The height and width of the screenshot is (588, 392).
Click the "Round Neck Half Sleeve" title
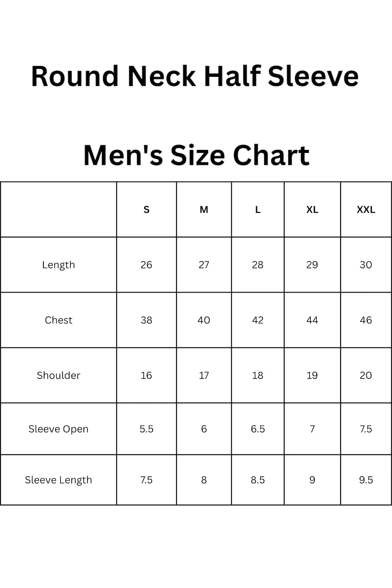tap(195, 76)
